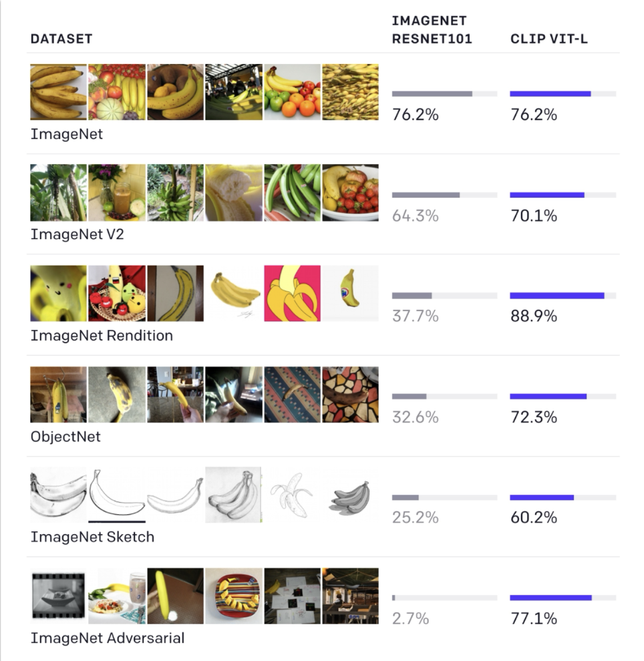Click the ImageNet Sketch dataset label

(92, 537)
